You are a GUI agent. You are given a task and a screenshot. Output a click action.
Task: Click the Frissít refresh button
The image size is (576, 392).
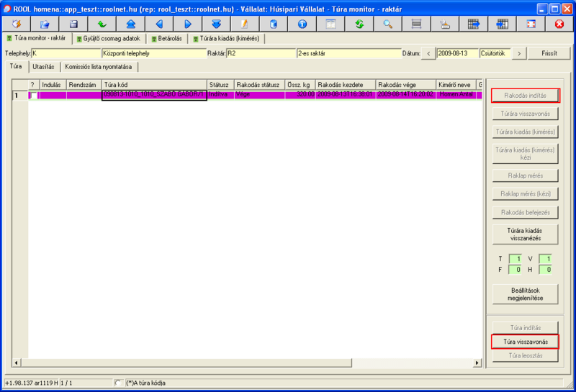549,53
